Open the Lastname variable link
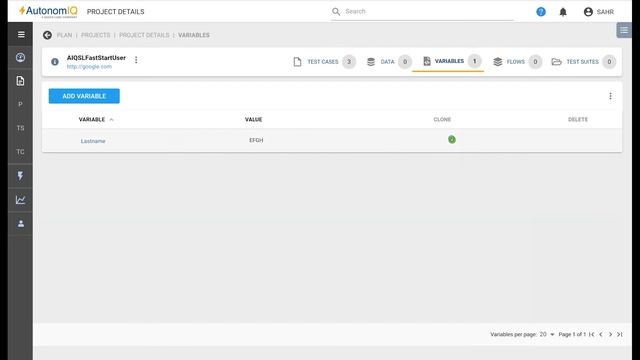 (x=93, y=141)
